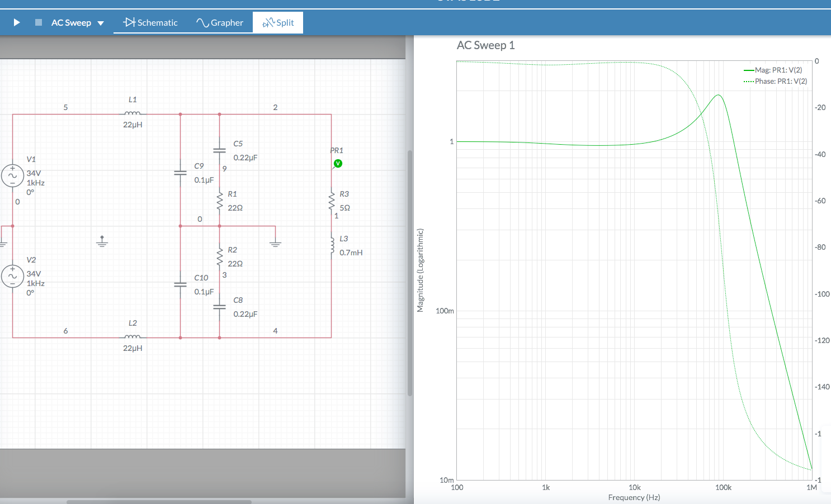Switch to the Grapher tab
The image size is (831, 504).
click(220, 22)
